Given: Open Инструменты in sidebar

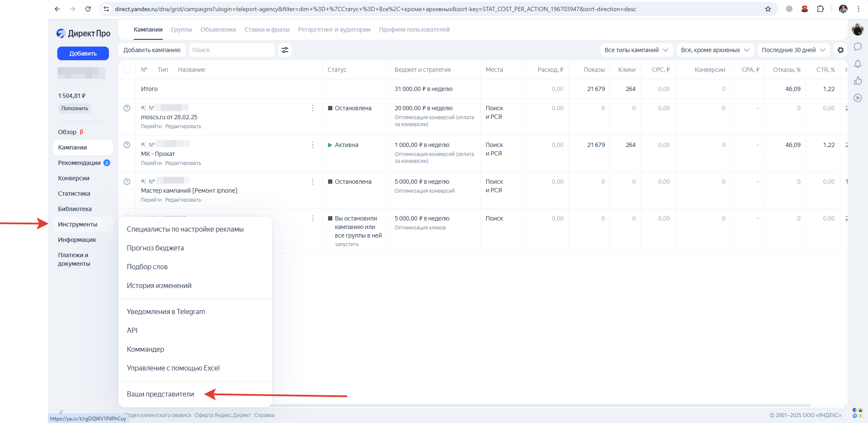Looking at the screenshot, I should (83, 224).
